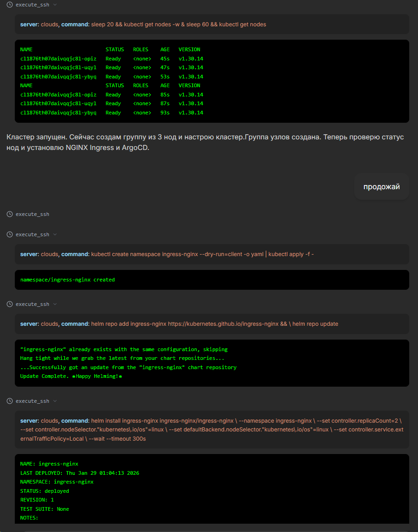Click clock icon of execute_ssh above sleep command
This screenshot has height=532, width=418.
[x=10, y=5]
